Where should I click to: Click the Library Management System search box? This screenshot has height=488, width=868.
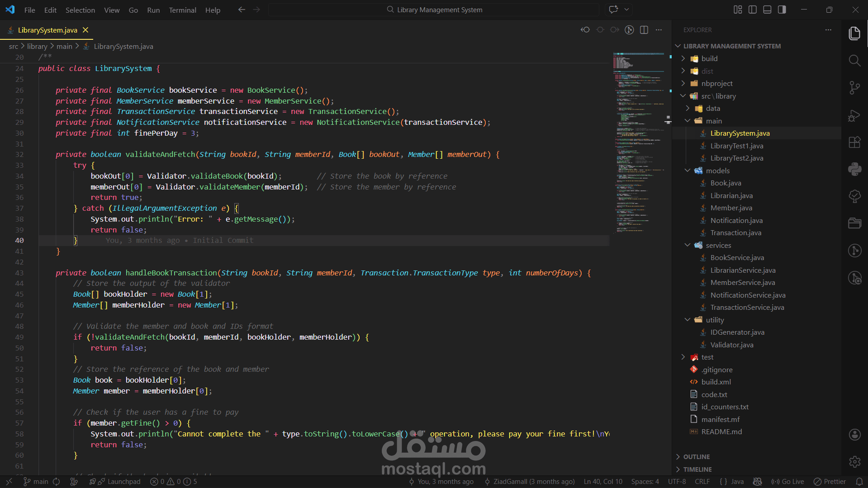point(434,9)
